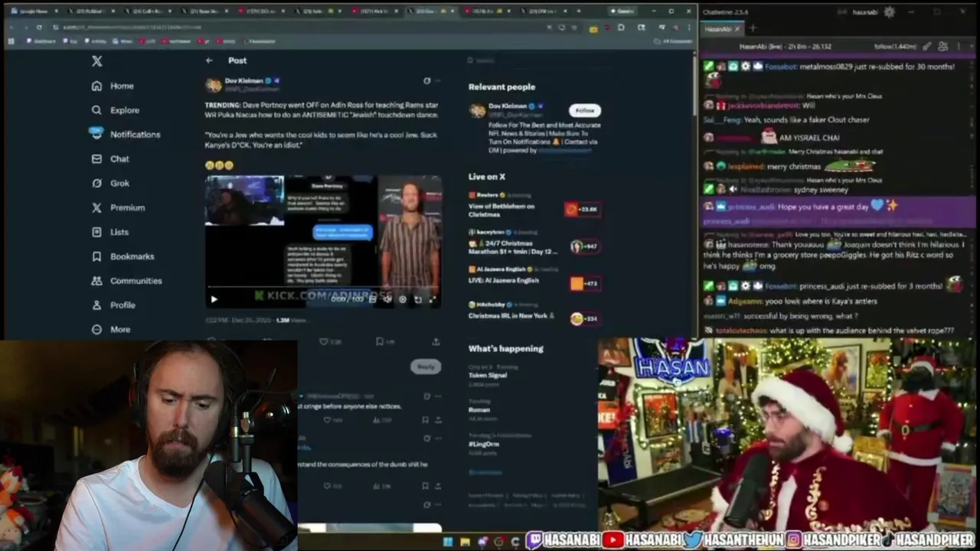980x551 pixels.
Task: Click the Chat envelope icon
Action: pyautogui.click(x=96, y=158)
